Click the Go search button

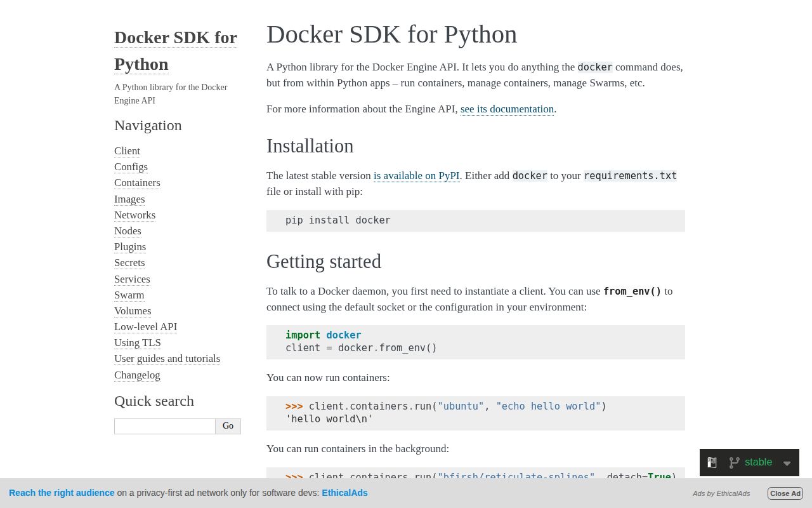[x=228, y=426]
